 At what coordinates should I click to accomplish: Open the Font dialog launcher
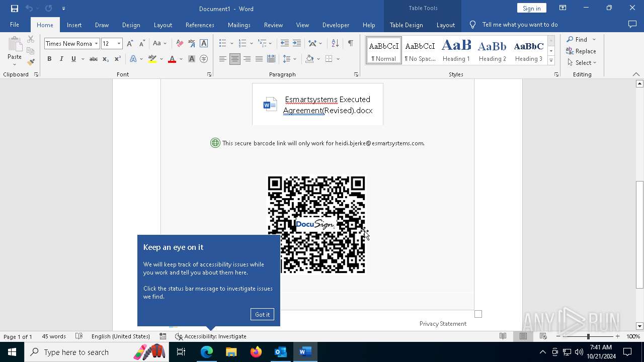209,74
